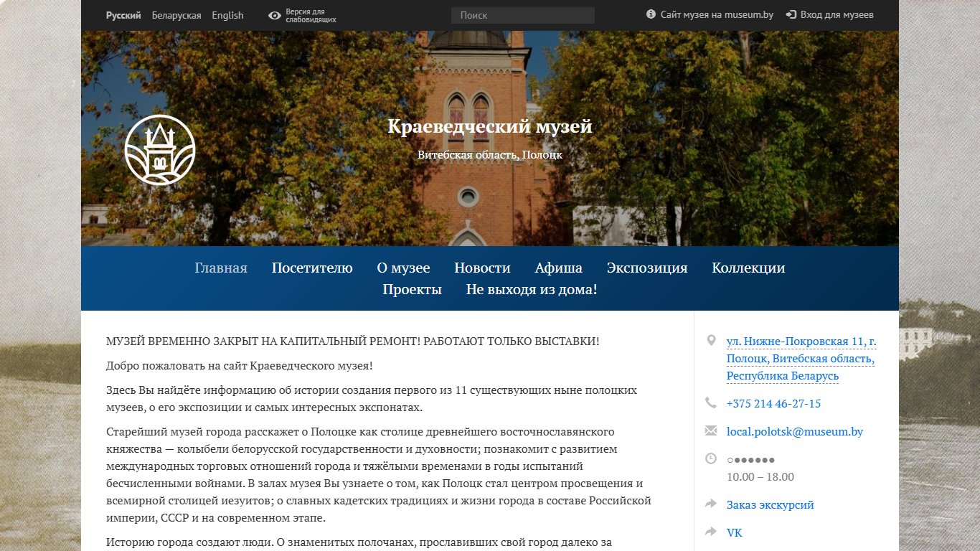The width and height of the screenshot is (980, 551).
Task: Click the envelope icon beside the email
Action: (711, 430)
